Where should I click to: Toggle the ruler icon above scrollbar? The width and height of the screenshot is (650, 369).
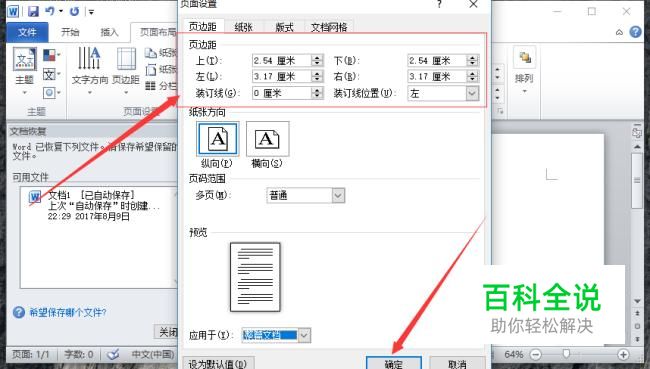[637, 133]
